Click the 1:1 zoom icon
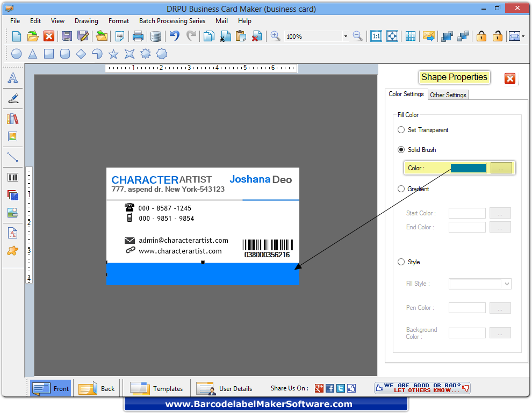This screenshot has height=413, width=532. coord(376,36)
